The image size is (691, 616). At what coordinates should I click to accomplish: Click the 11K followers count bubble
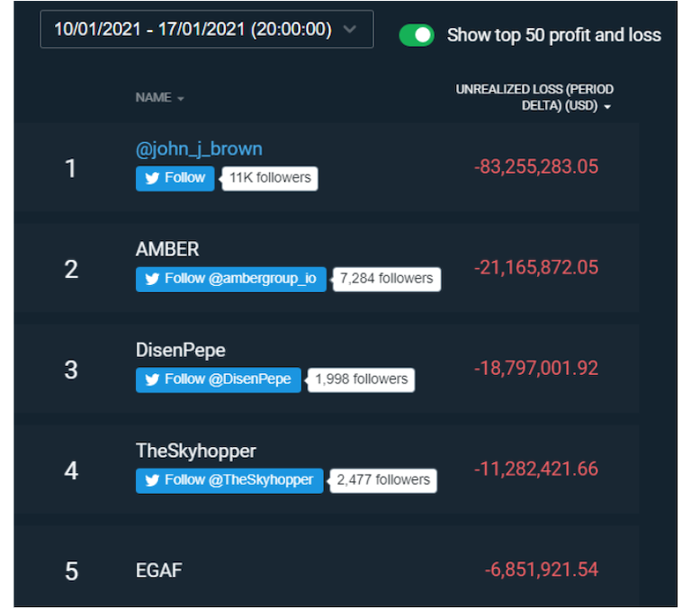click(x=270, y=178)
